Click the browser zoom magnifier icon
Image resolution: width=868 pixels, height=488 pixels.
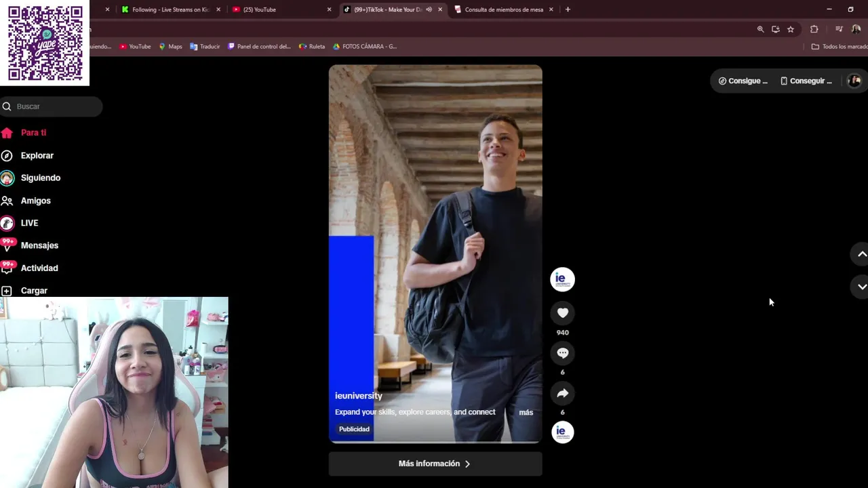click(x=760, y=29)
